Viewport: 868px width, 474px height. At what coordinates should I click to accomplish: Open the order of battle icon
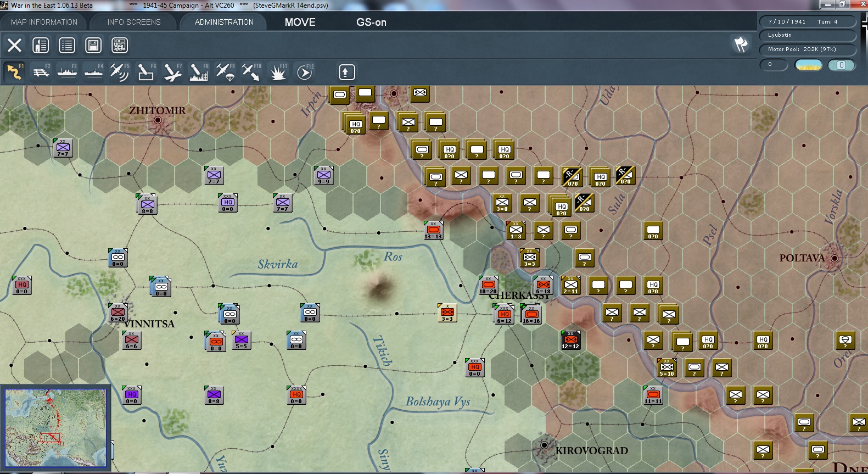tap(41, 45)
